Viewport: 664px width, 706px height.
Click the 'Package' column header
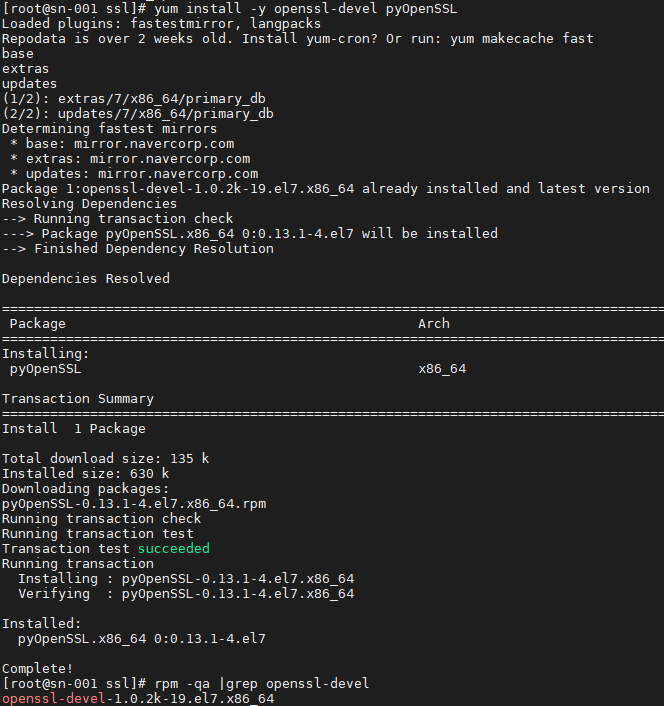pyautogui.click(x=38, y=324)
